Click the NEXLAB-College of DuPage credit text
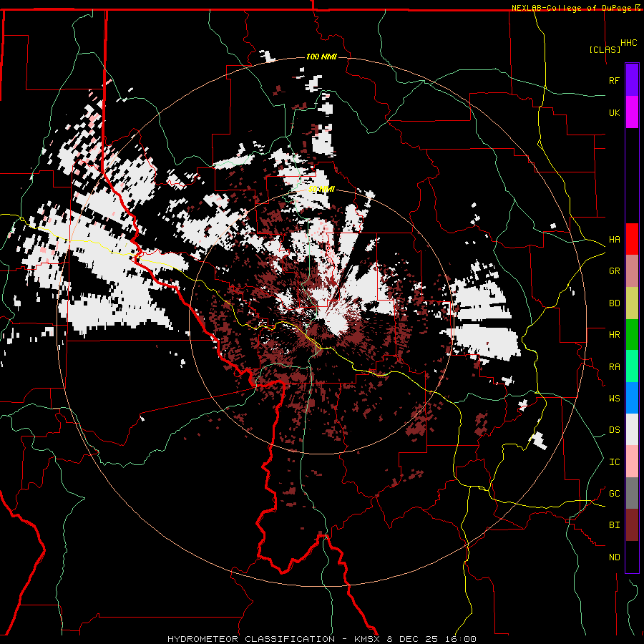 pyautogui.click(x=571, y=8)
